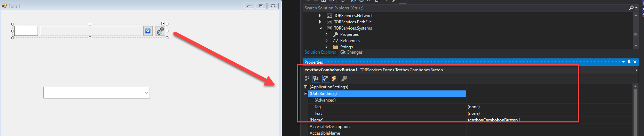Switch to the Solution Explorer tab
The height and width of the screenshot is (136, 644).
320,52
